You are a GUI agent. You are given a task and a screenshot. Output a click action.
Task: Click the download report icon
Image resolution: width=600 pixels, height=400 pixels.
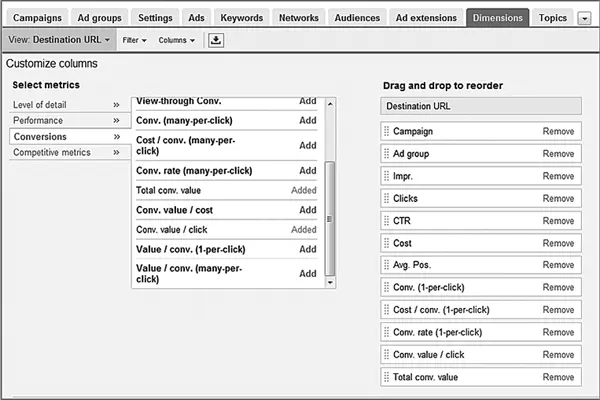[x=216, y=40]
